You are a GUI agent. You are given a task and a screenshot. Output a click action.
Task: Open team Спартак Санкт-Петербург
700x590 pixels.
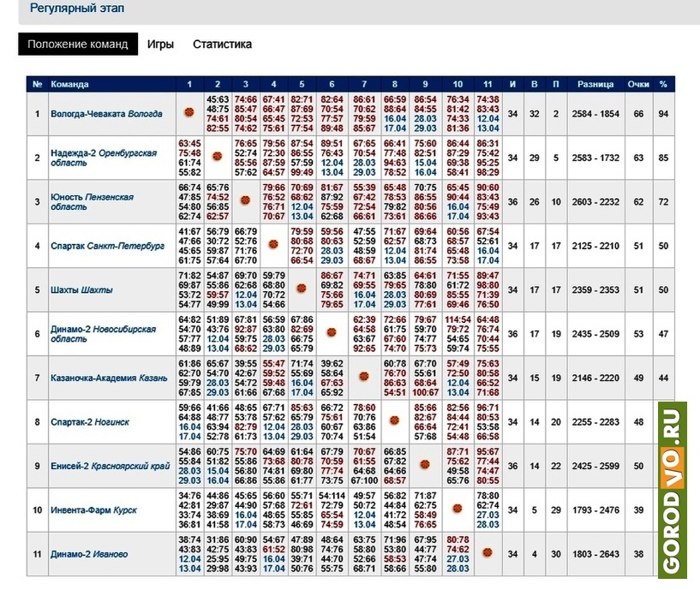(x=107, y=246)
